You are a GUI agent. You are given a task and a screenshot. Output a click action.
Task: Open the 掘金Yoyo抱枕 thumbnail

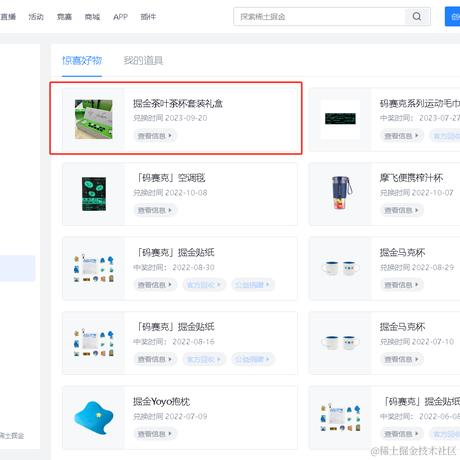coord(94,418)
